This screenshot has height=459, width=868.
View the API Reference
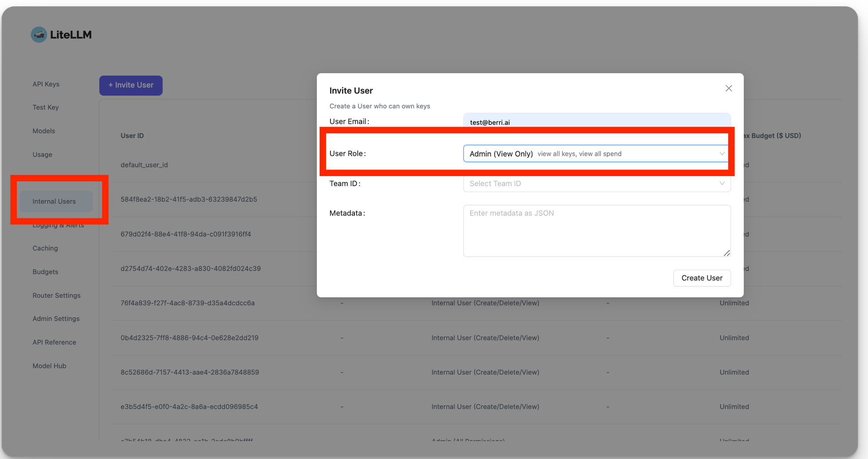click(x=54, y=342)
